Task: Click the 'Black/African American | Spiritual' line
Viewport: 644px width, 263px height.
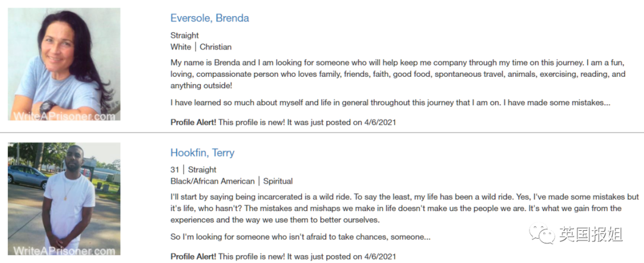Action: point(231,181)
